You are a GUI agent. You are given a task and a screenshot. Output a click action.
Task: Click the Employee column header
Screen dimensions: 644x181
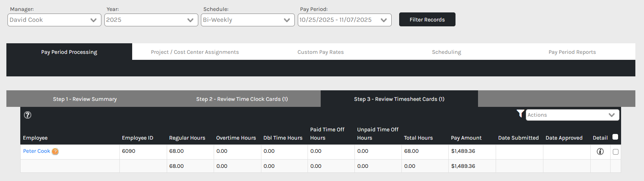[35, 138]
